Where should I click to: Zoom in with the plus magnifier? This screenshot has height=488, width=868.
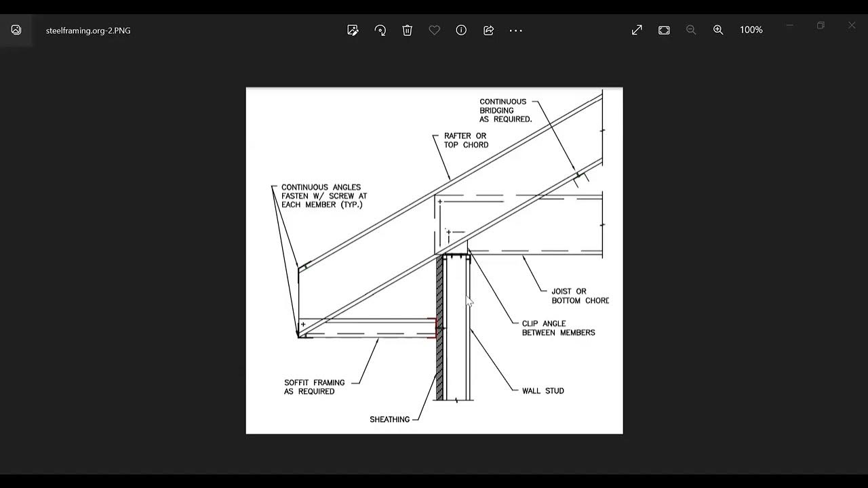tap(718, 30)
